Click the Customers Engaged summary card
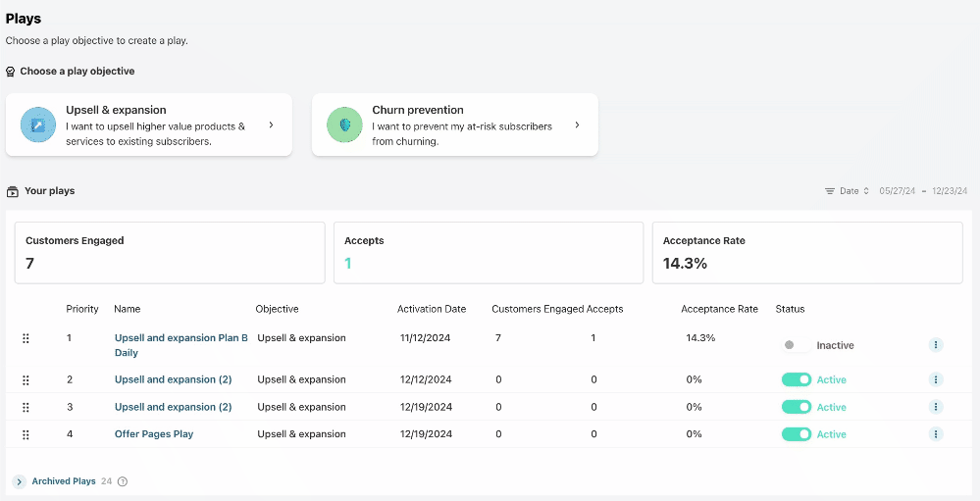 [x=170, y=253]
